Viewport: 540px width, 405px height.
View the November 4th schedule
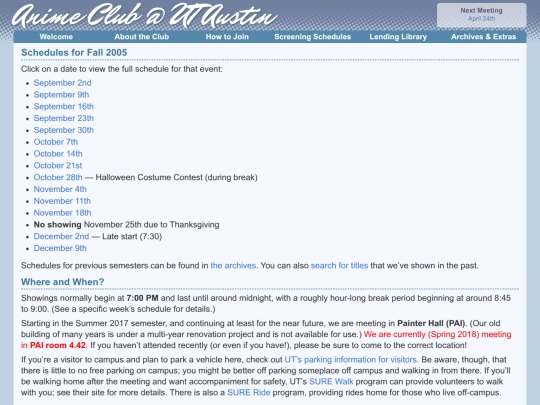click(x=60, y=189)
